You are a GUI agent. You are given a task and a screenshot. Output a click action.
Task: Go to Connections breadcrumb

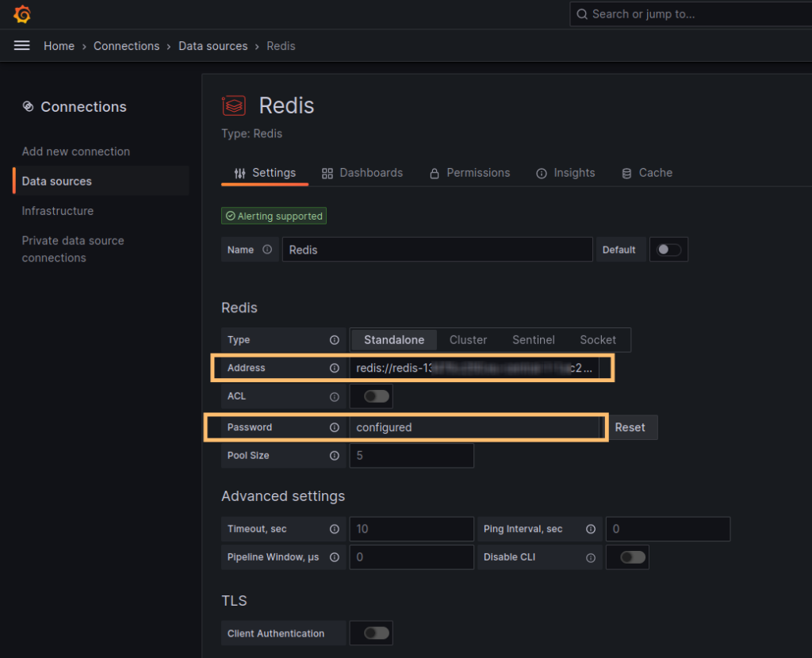(x=126, y=46)
